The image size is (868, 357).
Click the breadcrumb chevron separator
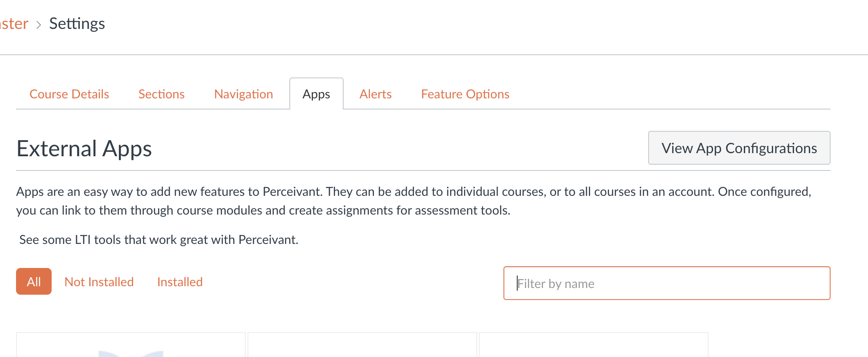pyautogui.click(x=39, y=24)
